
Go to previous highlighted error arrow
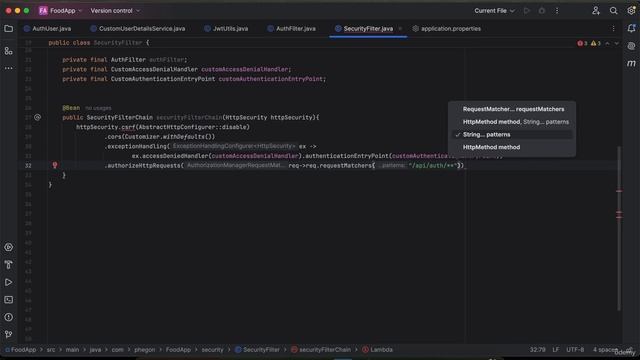pyautogui.click(x=607, y=43)
